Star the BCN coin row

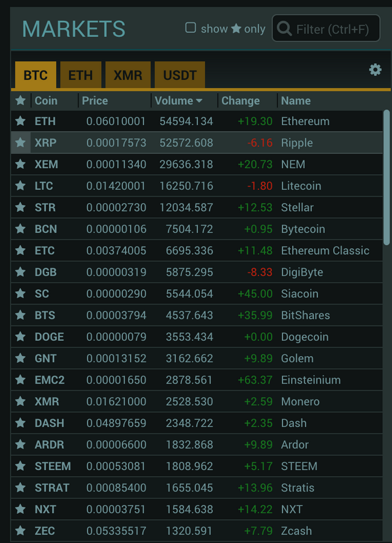tap(20, 229)
